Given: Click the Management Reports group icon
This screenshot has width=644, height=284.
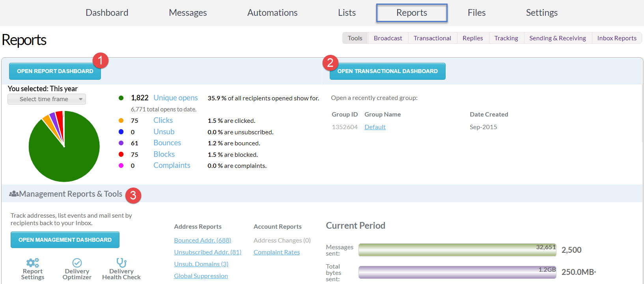Looking at the screenshot, I should 14,194.
